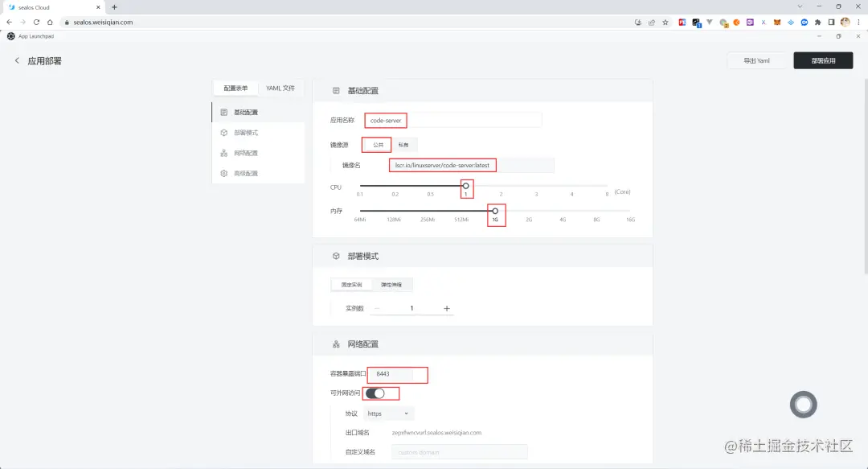Viewport: 868px width, 469px height.
Task: Increase 实例数 with the plus button
Action: (447, 308)
